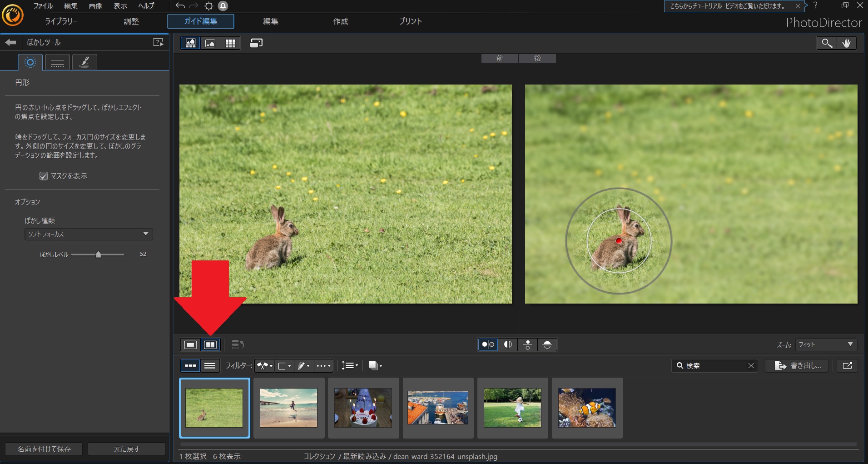Switch to grid thumbnail view mode

[230, 43]
